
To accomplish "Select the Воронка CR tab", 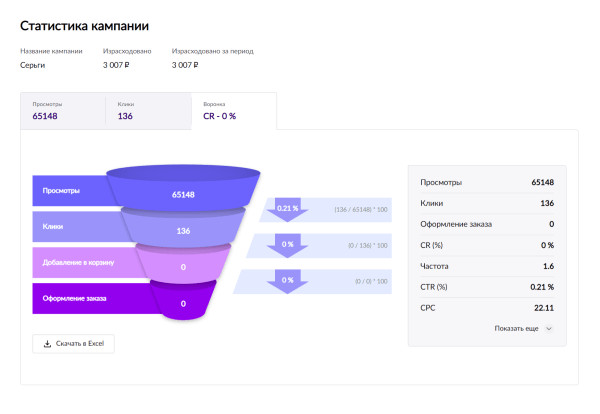I will point(232,111).
